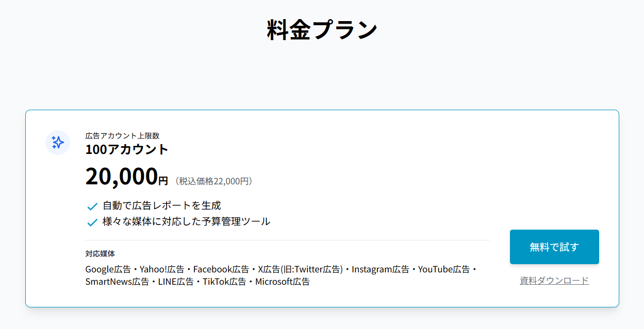Select the 100アカウント plan title

[127, 150]
